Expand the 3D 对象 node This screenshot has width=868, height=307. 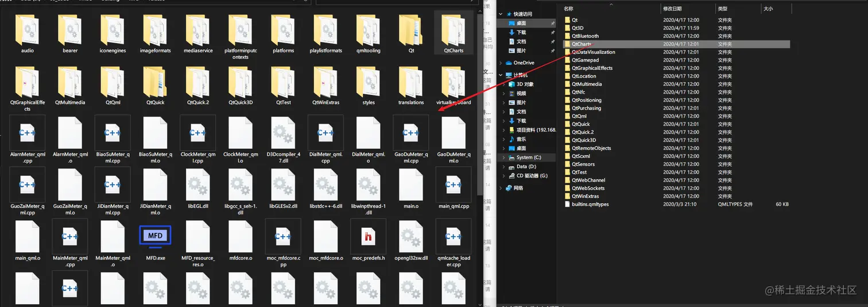tap(505, 84)
